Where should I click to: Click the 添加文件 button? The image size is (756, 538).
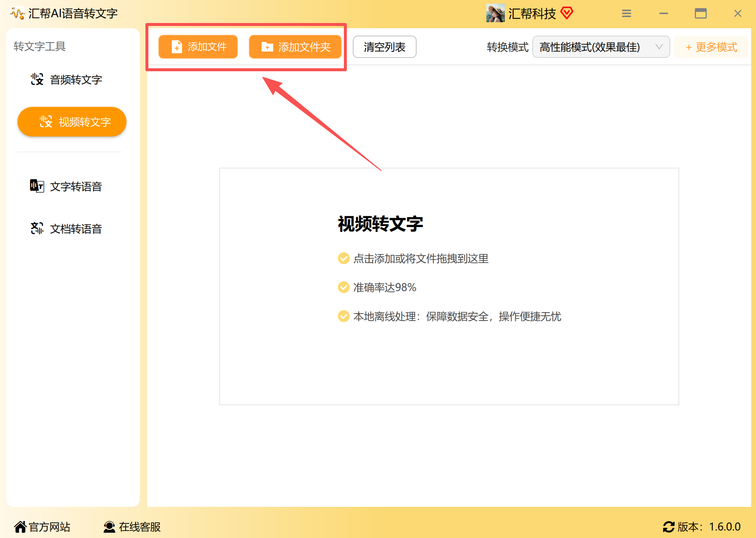pyautogui.click(x=198, y=47)
